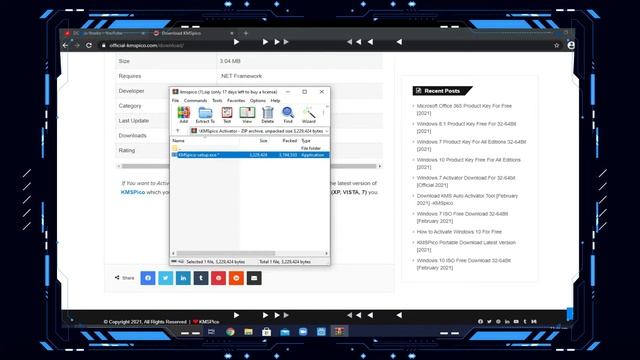Click the Extract To toolbar icon

click(x=205, y=115)
